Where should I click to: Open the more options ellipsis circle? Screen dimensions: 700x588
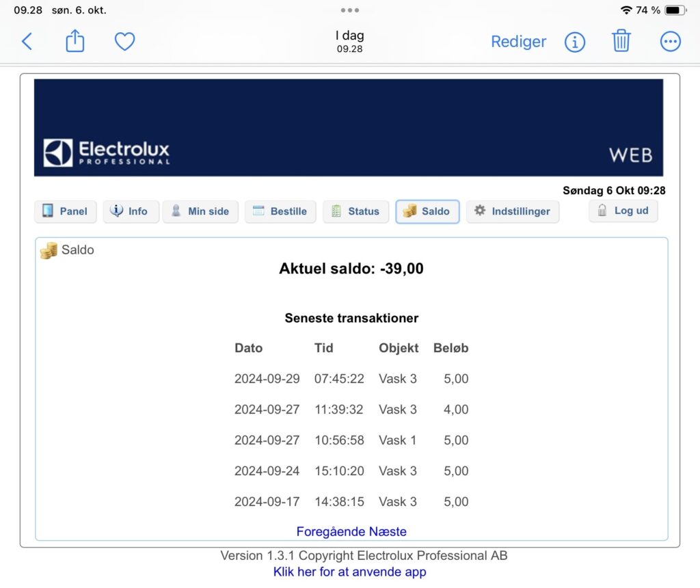click(670, 42)
